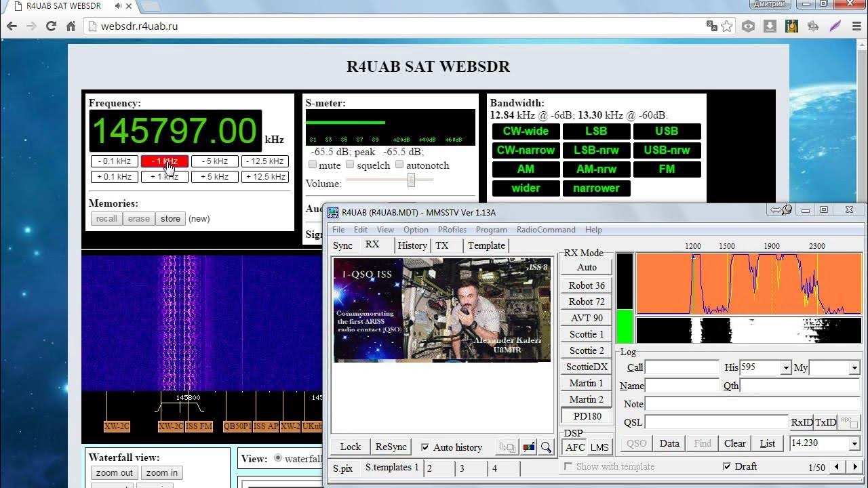Image resolution: width=868 pixels, height=488 pixels.
Task: Select Robot 36 RX mode
Action: coord(587,285)
